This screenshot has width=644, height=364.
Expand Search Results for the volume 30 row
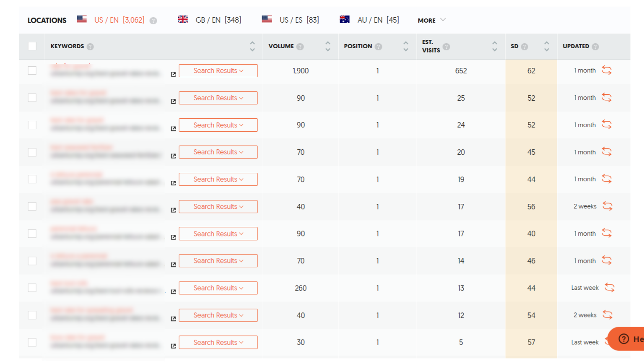point(218,342)
